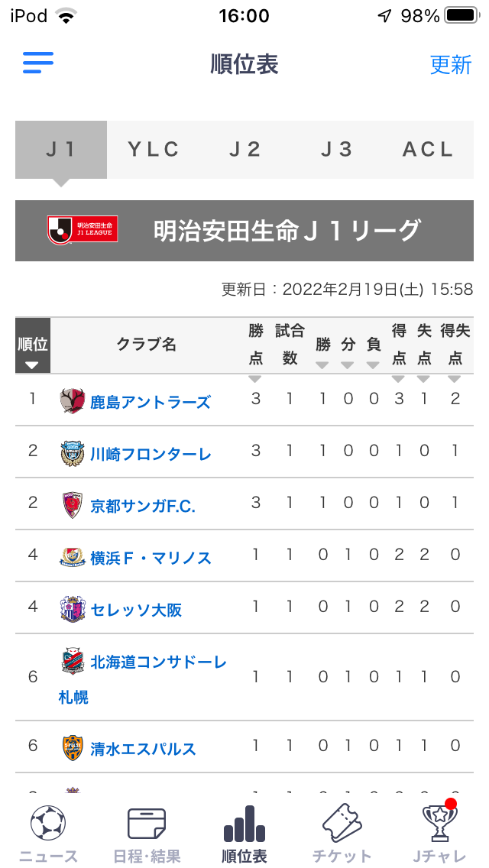Open the hamburger menu icon
The width and height of the screenshot is (489, 868).
click(38, 63)
